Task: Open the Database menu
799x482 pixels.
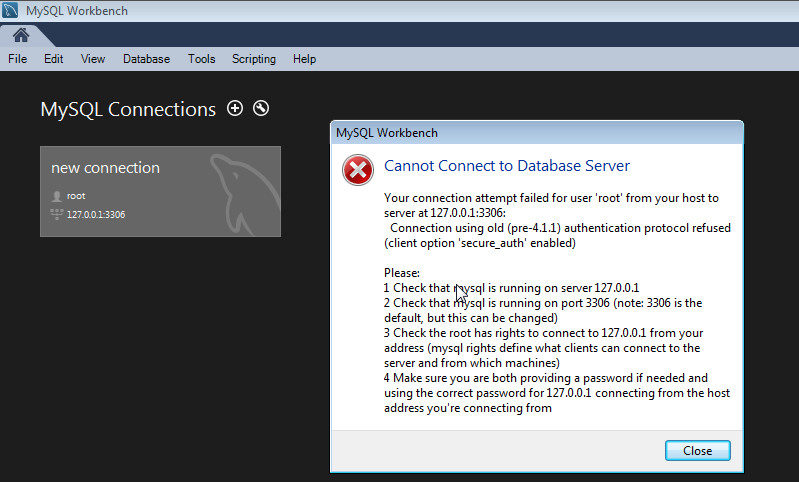Action: (x=146, y=59)
